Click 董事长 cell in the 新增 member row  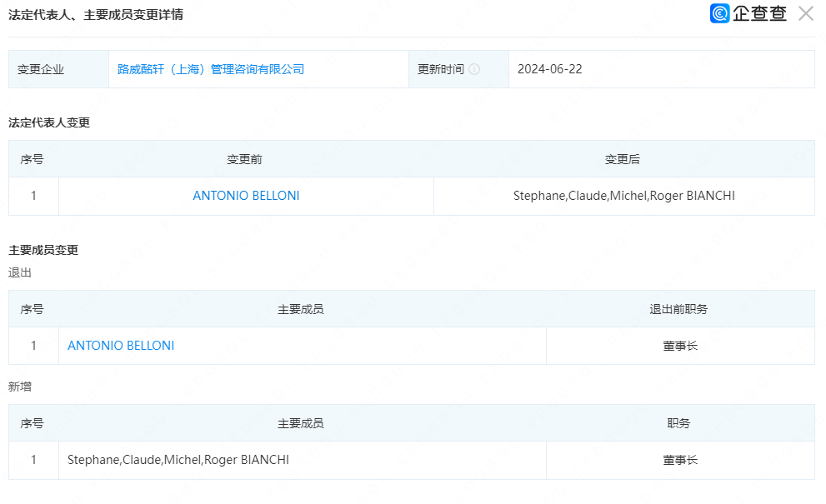click(x=679, y=460)
